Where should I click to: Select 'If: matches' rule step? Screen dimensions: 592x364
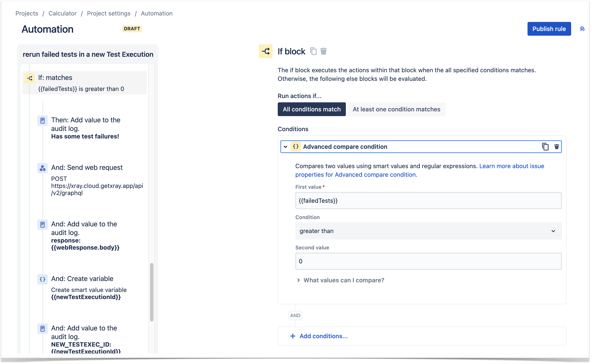(84, 83)
